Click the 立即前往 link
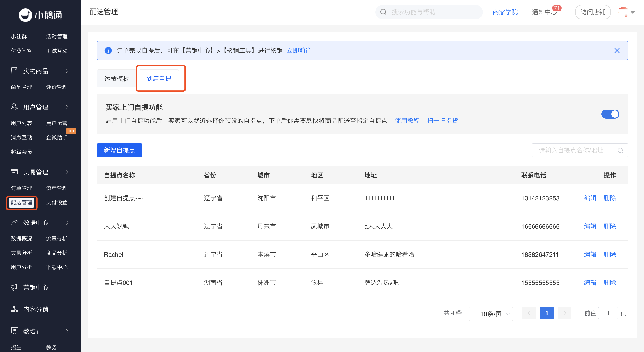Screen dimensions: 644x352 299,51
